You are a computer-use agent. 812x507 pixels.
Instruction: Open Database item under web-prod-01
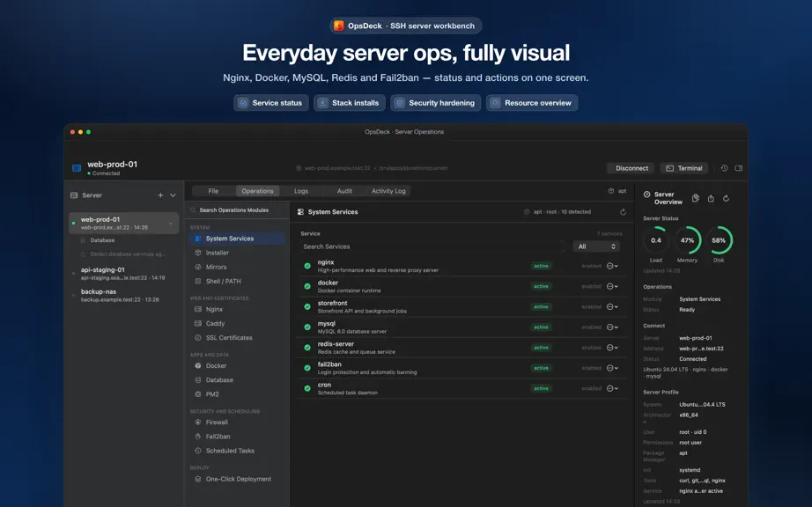(x=102, y=240)
